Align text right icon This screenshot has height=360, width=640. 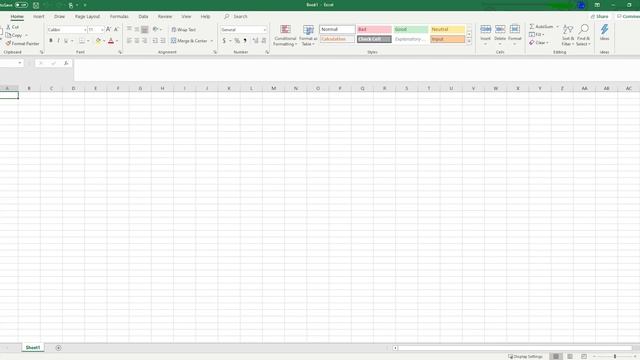pos(144,41)
